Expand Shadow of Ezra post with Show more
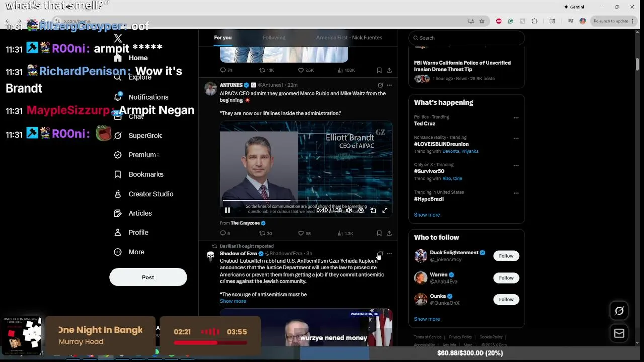Viewport: 644px width, 362px height. pyautogui.click(x=232, y=301)
